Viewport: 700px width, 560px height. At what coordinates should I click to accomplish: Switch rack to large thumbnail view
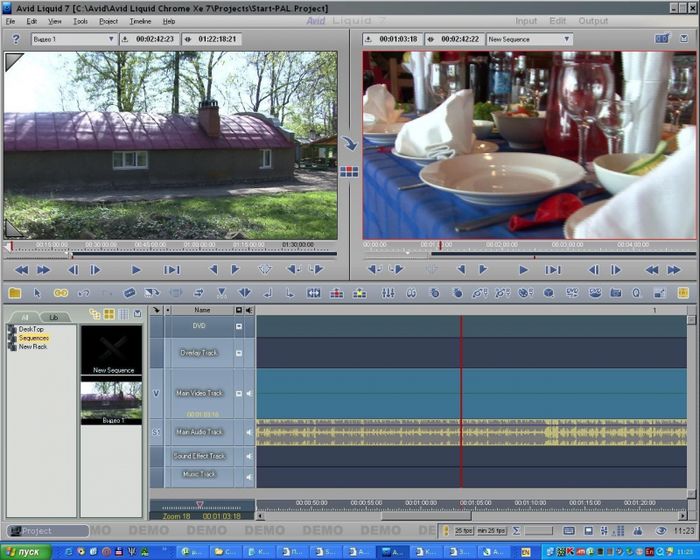tap(109, 314)
